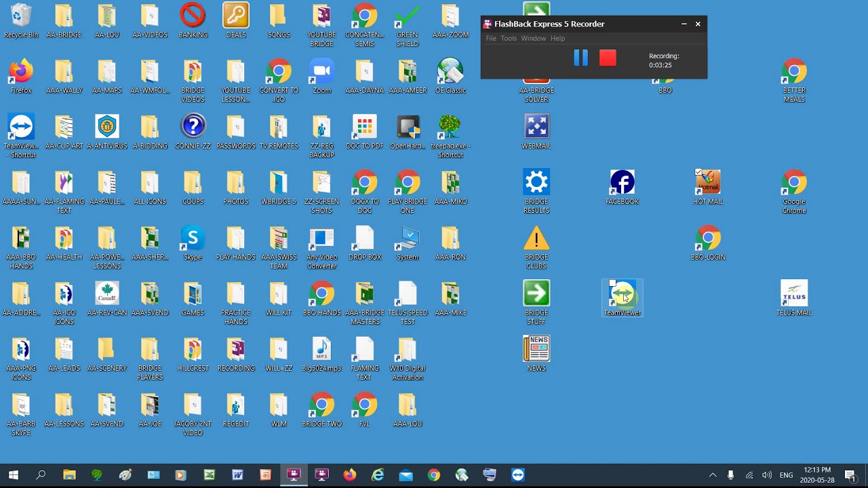Open the volume control in system tray

click(x=767, y=475)
